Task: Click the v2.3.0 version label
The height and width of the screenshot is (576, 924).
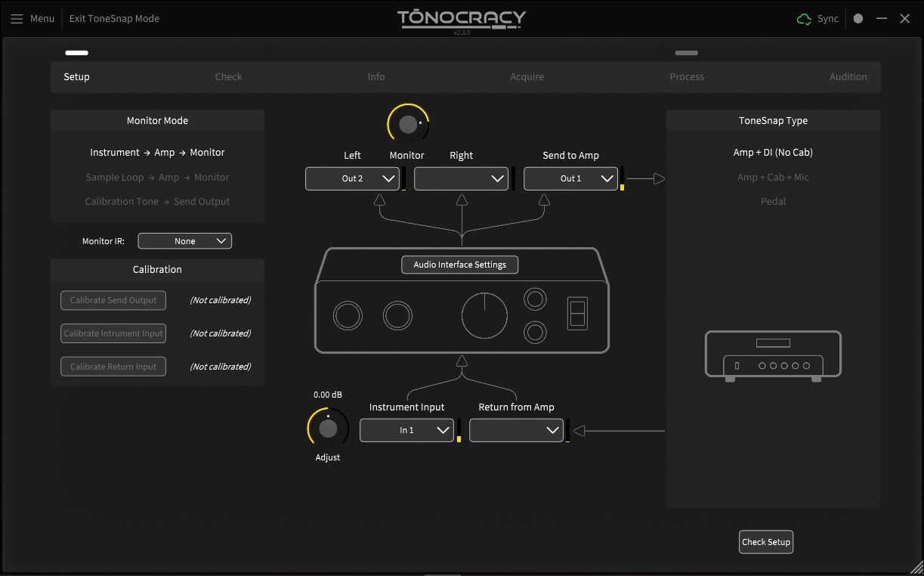Action: point(462,33)
